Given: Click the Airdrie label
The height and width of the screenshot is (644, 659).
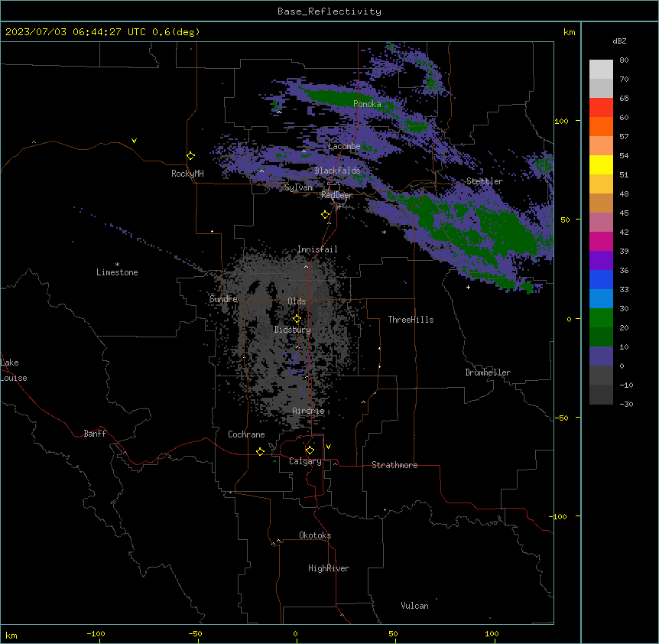Looking at the screenshot, I should coord(309,411).
